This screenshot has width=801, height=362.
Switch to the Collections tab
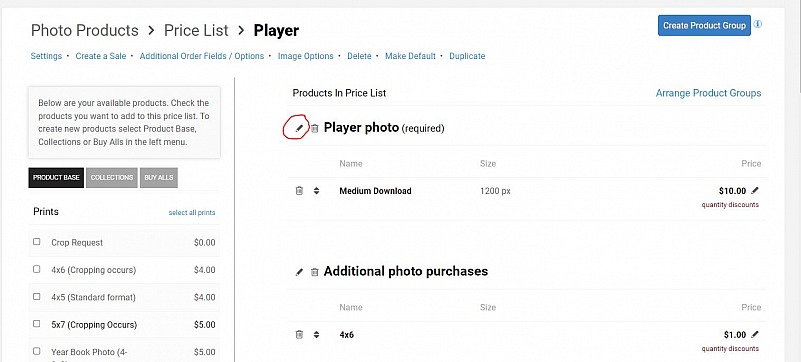(x=112, y=178)
